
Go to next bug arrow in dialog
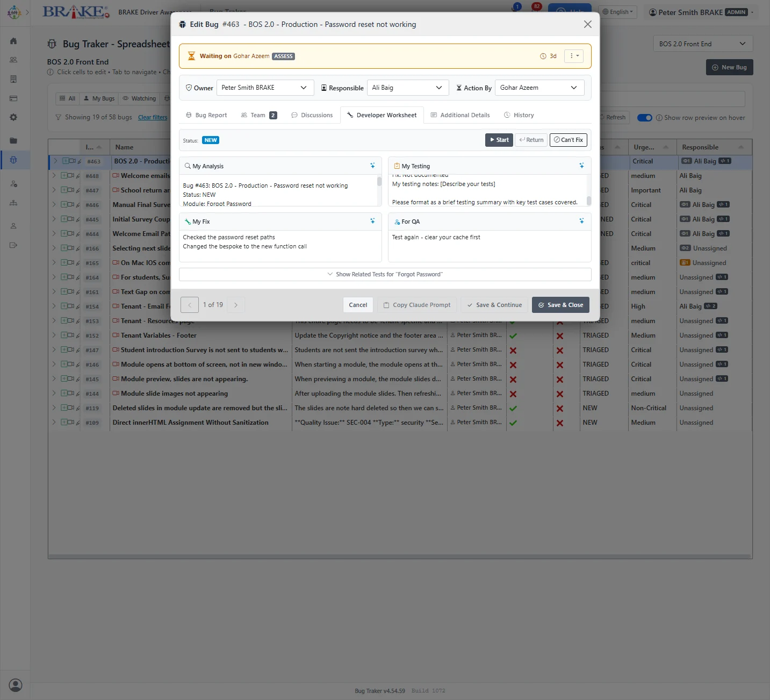click(x=236, y=305)
